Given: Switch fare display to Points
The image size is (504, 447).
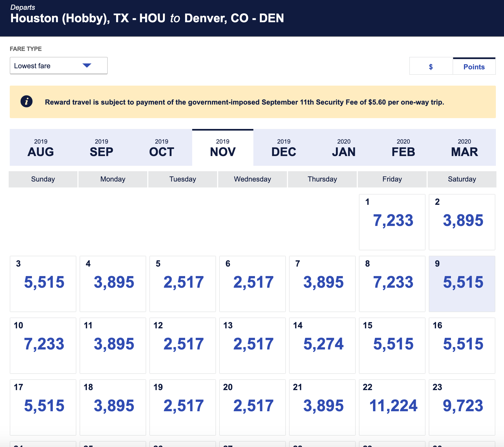Looking at the screenshot, I should point(474,67).
